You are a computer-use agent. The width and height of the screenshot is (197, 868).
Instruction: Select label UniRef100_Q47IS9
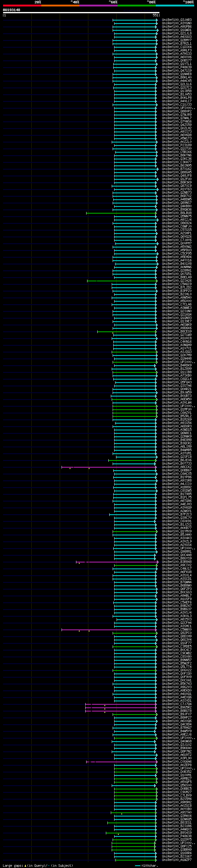click(x=177, y=71)
